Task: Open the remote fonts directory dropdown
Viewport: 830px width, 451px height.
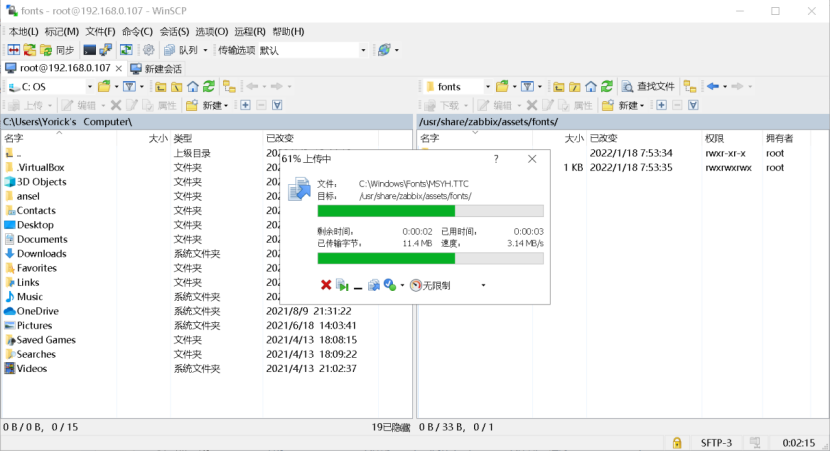Action: [x=488, y=86]
